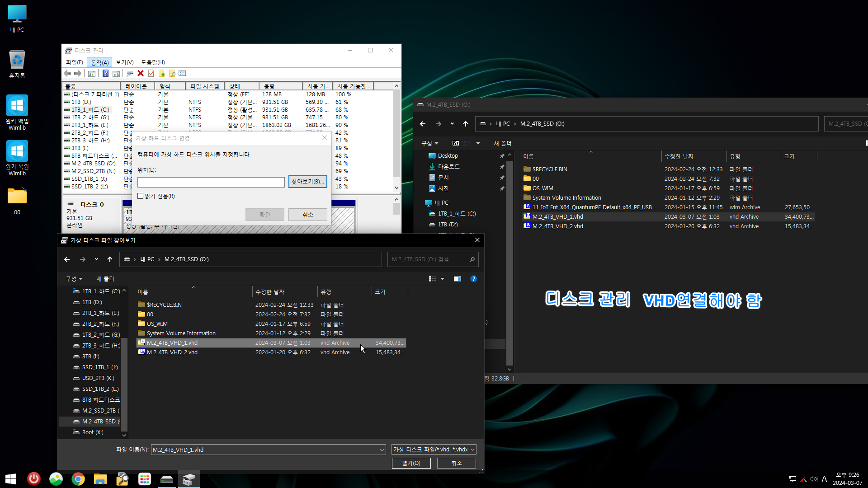Toggle the 읽기 전용(R) read-only checkbox
This screenshot has width=868, height=488.
pos(141,196)
